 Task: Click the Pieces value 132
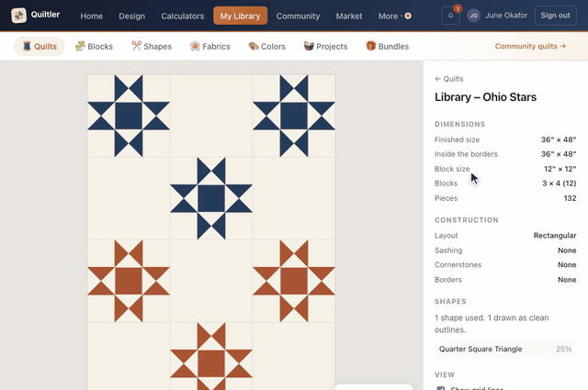(570, 198)
